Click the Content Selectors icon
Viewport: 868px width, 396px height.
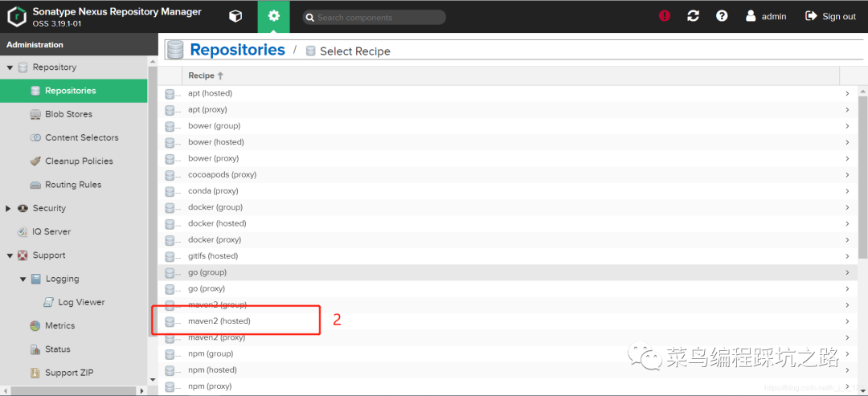point(35,137)
